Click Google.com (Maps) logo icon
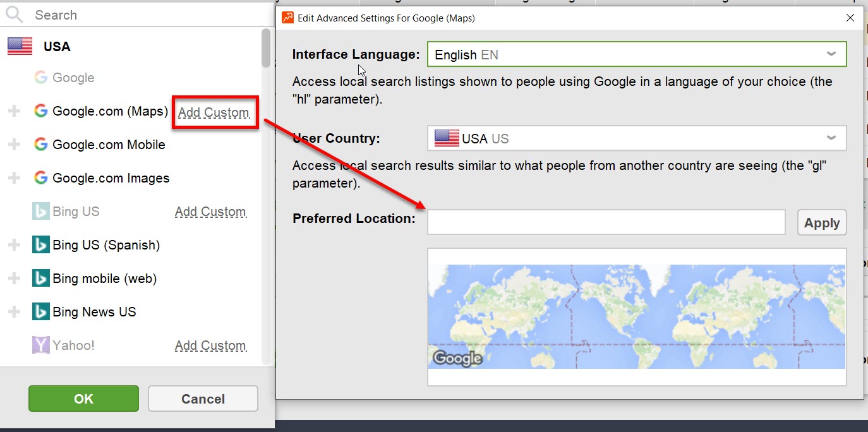Image resolution: width=868 pixels, height=432 pixels. pos(41,111)
